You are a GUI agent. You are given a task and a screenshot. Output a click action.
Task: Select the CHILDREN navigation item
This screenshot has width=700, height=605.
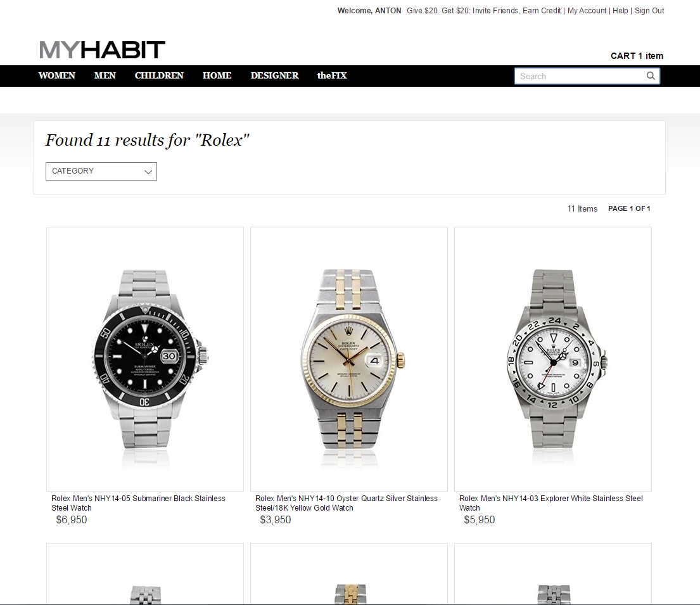pos(159,75)
